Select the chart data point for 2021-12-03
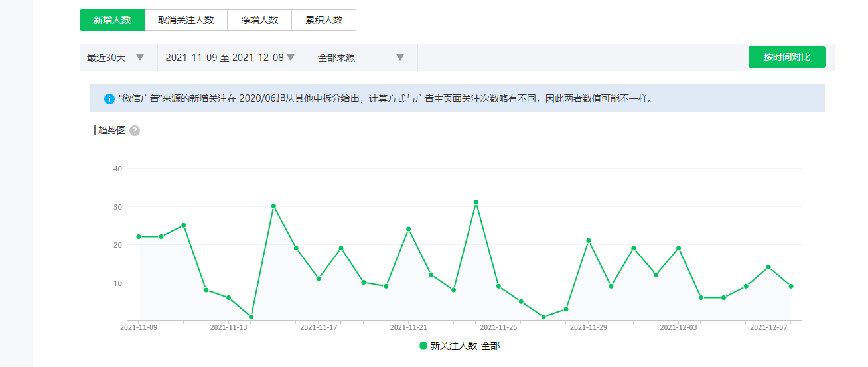 click(x=678, y=248)
